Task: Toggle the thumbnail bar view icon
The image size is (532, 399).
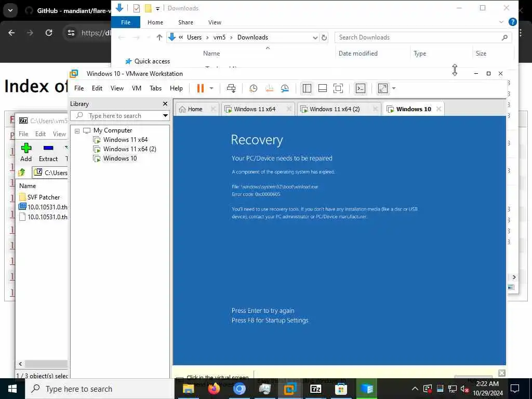Action: pos(322,88)
